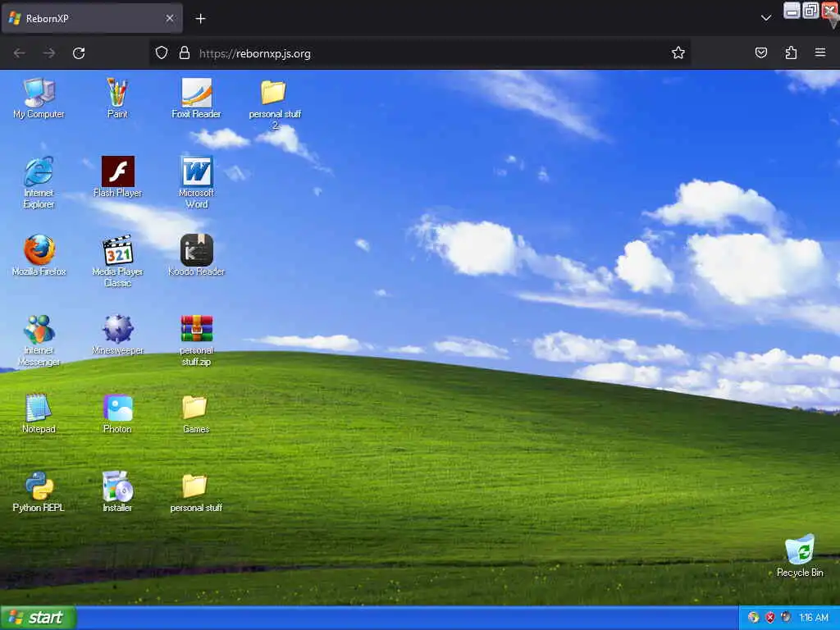The height and width of the screenshot is (630, 840).
Task: Open the Koodo Reader desktop icon
Action: (196, 256)
